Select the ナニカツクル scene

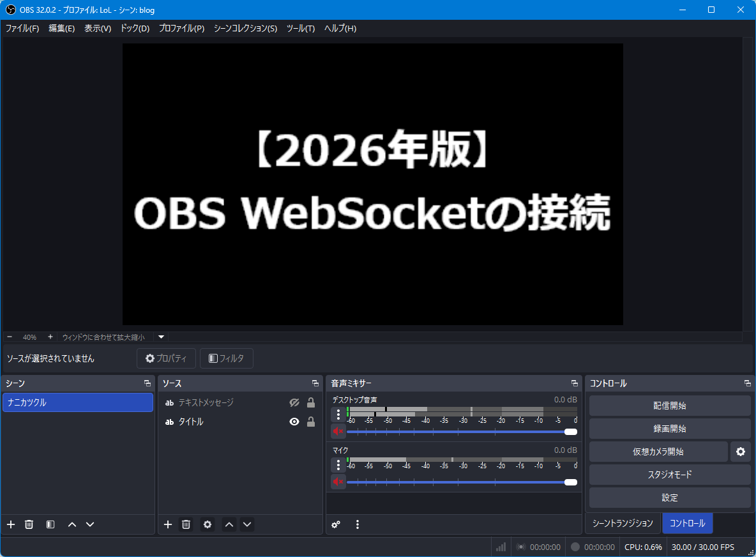pos(77,402)
